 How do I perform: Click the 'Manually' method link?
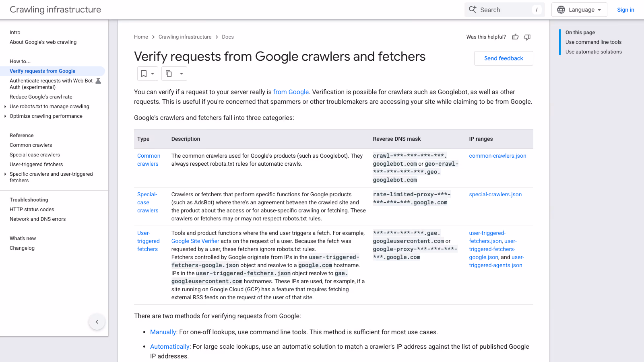(x=163, y=332)
